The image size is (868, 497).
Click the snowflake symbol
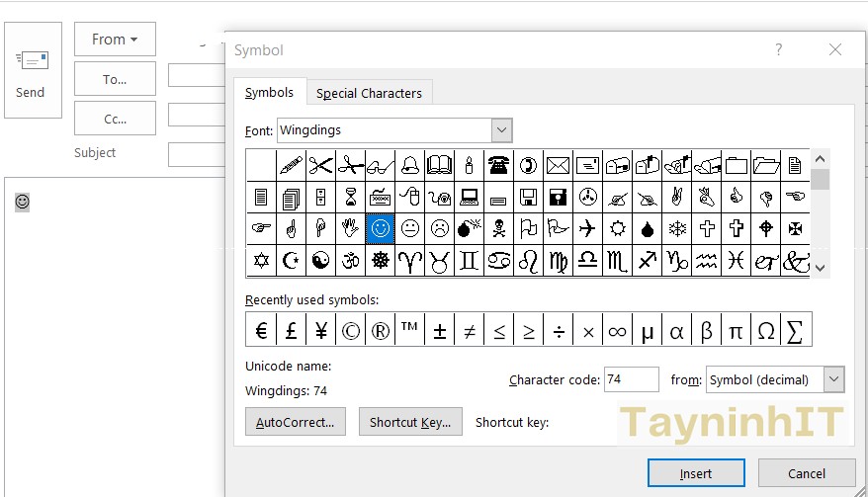point(677,228)
